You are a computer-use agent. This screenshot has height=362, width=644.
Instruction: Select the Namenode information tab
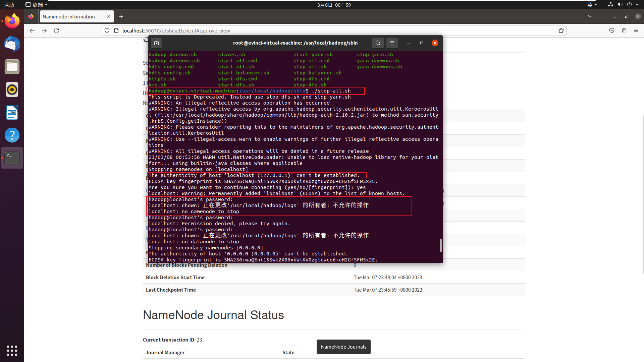(x=77, y=16)
